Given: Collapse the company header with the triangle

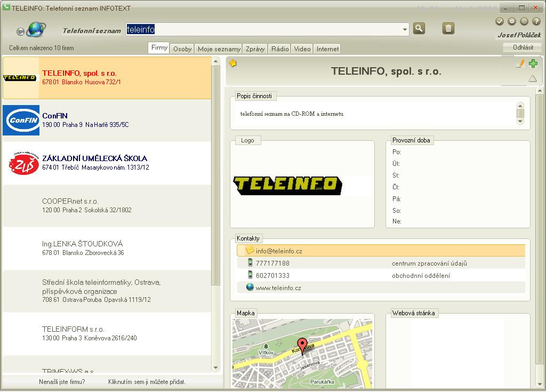Looking at the screenshot, I should point(533,78).
